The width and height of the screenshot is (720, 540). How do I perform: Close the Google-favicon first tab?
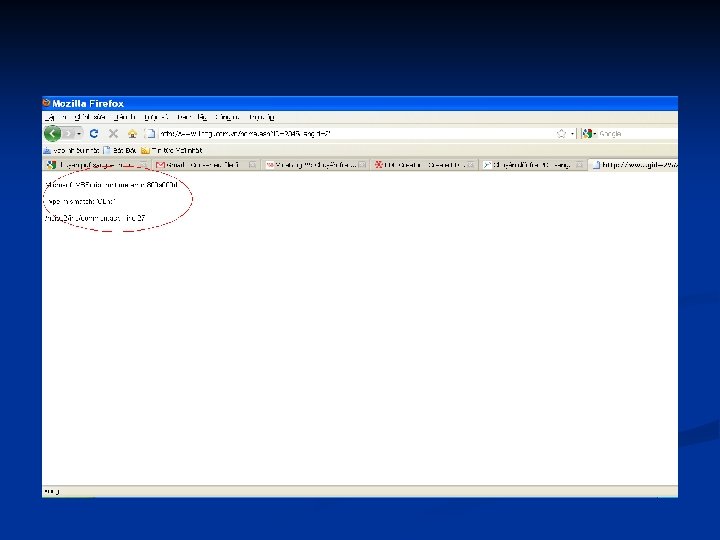click(x=143, y=165)
